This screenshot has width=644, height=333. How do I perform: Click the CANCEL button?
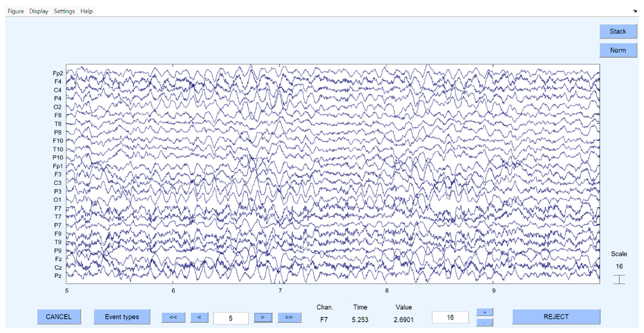pyautogui.click(x=59, y=317)
